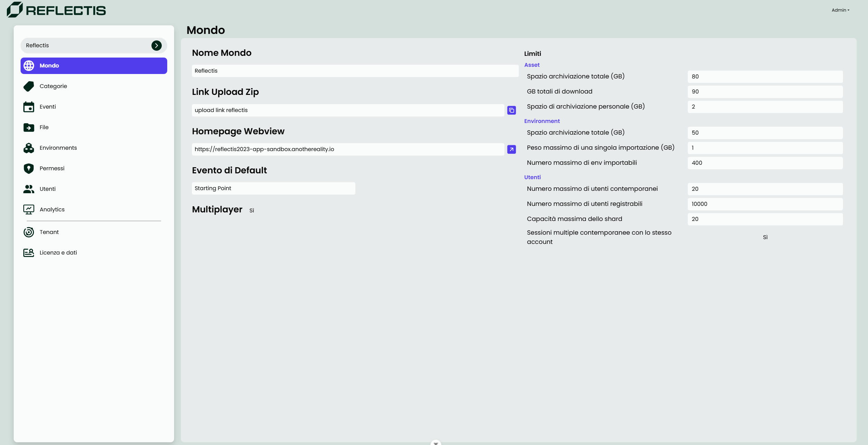The image size is (868, 445).
Task: Open Eventi via its calendar icon
Action: (29, 107)
